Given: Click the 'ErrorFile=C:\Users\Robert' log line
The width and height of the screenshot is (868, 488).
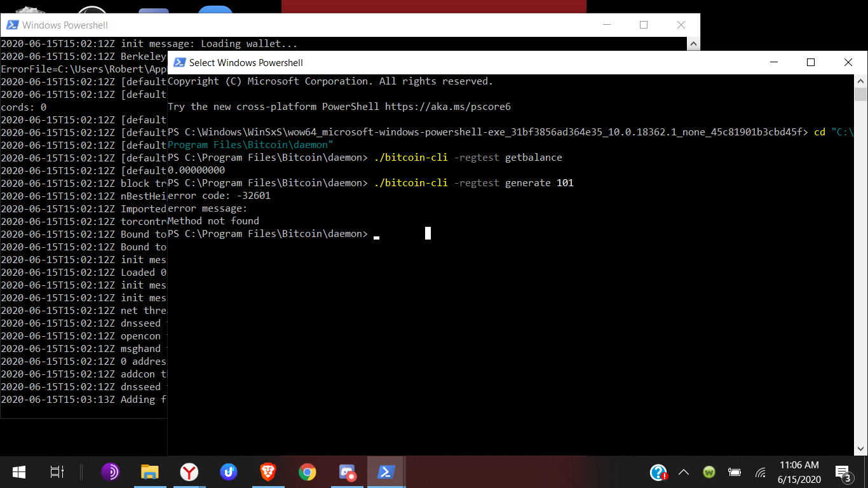Looking at the screenshot, I should 83,69.
